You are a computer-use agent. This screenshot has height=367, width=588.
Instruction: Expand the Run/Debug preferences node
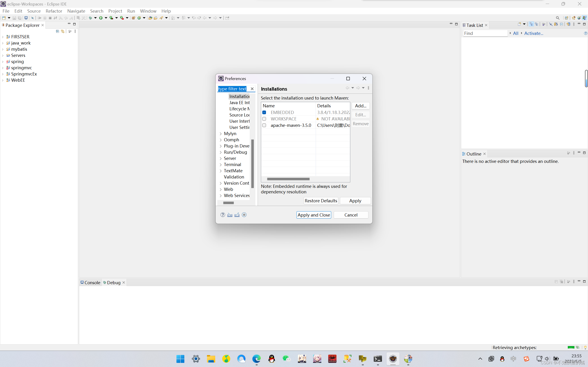[x=221, y=153]
